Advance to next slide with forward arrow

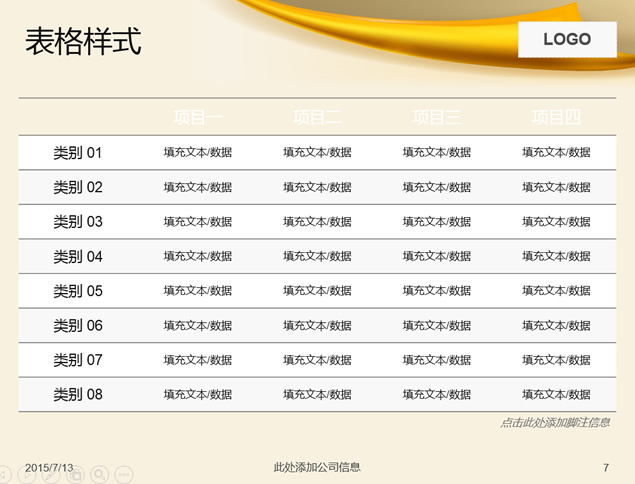pyautogui.click(x=27, y=474)
